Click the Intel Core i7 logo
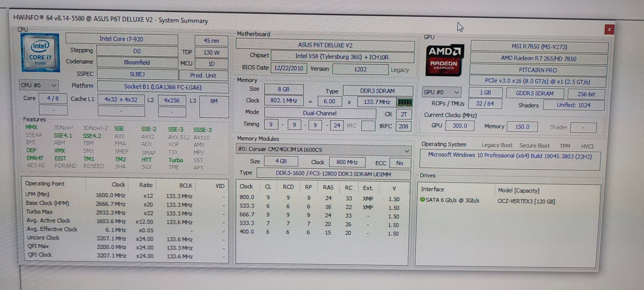 point(41,52)
